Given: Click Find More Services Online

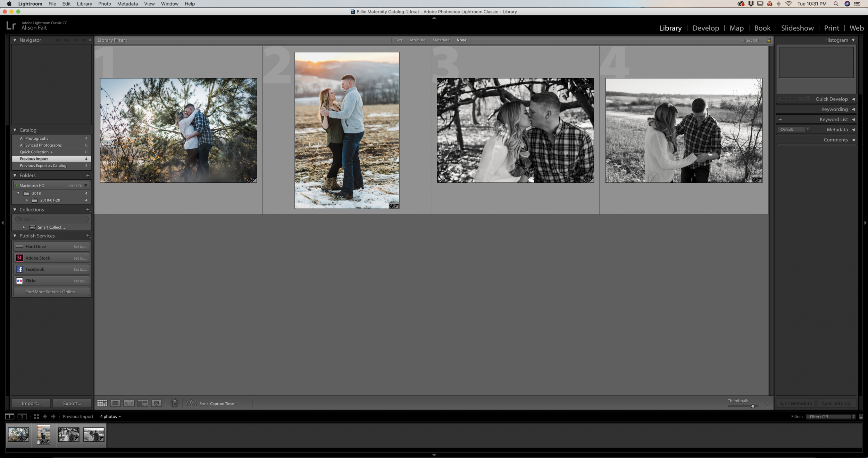Looking at the screenshot, I should coord(51,292).
